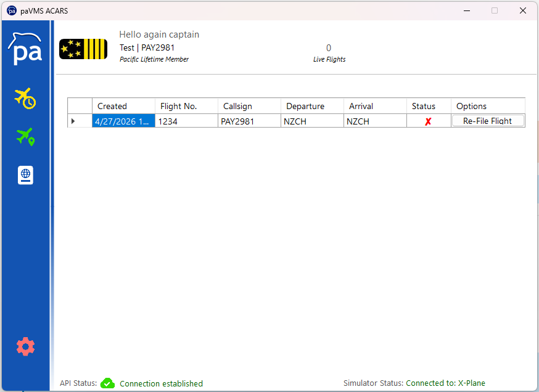The height and width of the screenshot is (392, 539).
Task: Minimize the paVMS ACARS window
Action: tap(467, 10)
